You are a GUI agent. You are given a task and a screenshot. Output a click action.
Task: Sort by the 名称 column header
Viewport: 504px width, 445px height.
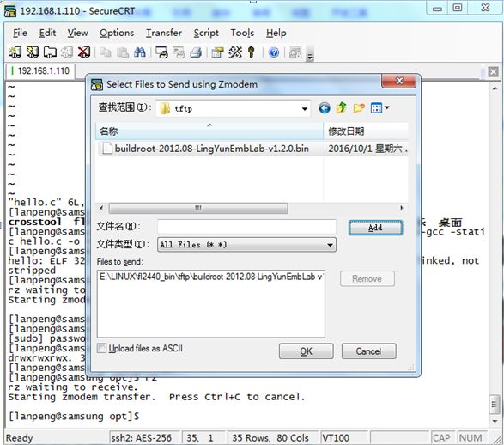[209, 131]
